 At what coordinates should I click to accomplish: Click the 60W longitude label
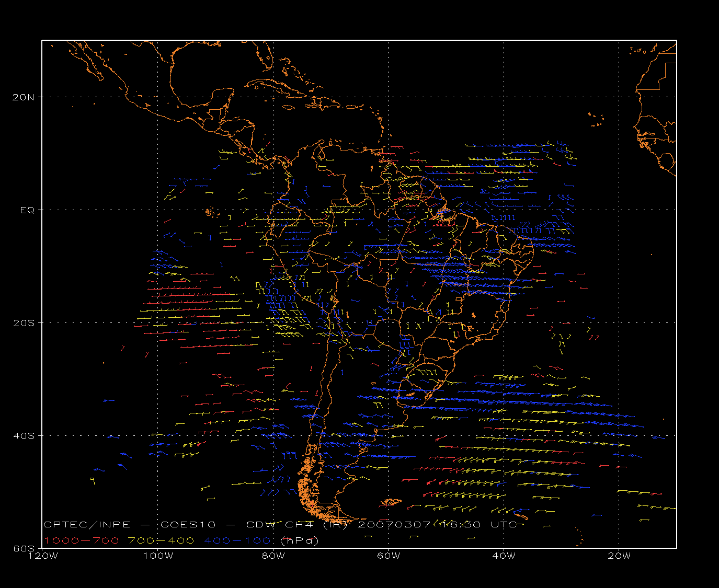tap(388, 556)
